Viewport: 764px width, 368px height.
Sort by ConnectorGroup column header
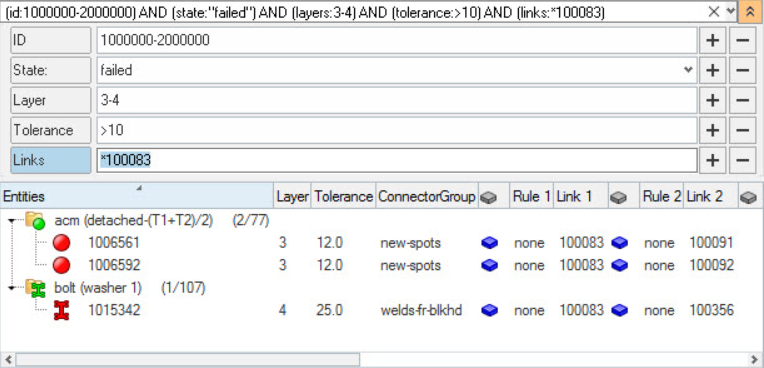coord(427,196)
